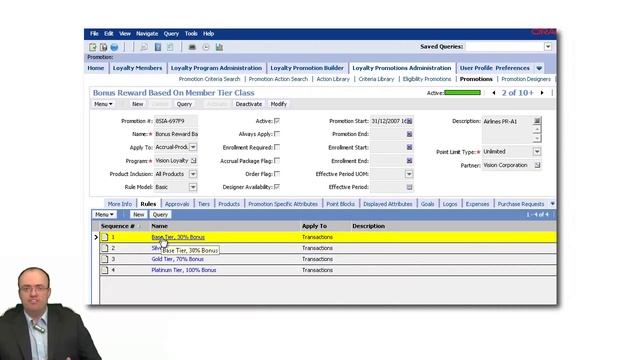The image size is (640, 360).
Task: Open the Criteria Library link
Action: pyautogui.click(x=376, y=79)
